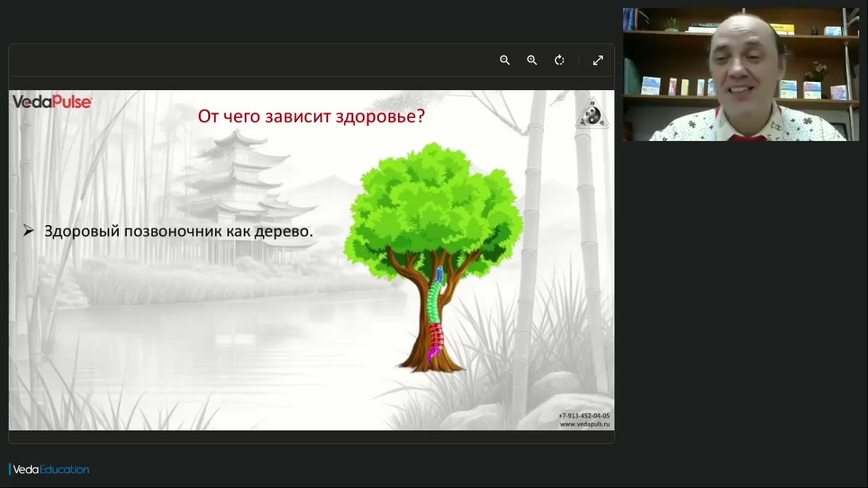The height and width of the screenshot is (488, 868).
Task: Click the yin-yang emblem on the slide
Action: click(x=592, y=113)
